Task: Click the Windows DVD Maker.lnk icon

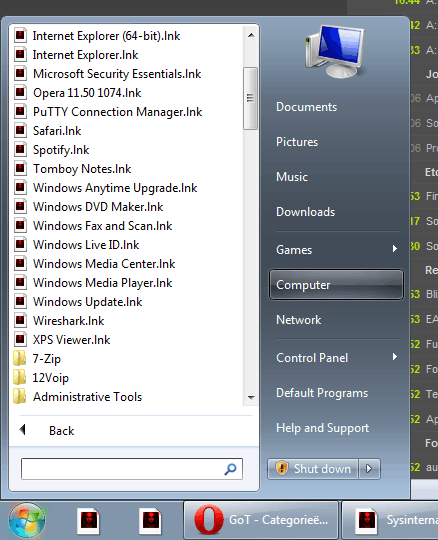Action: coord(20,206)
